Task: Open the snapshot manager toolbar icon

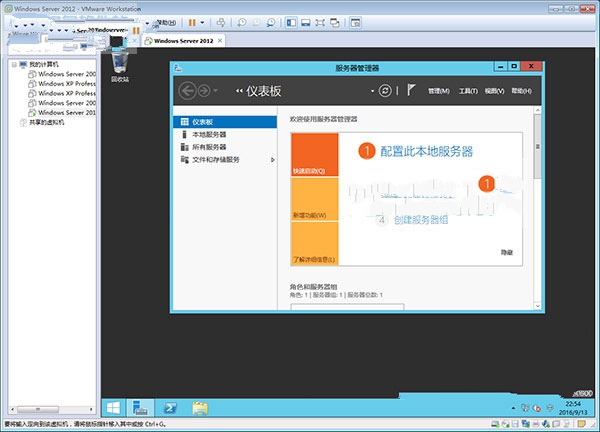Action: click(x=271, y=23)
